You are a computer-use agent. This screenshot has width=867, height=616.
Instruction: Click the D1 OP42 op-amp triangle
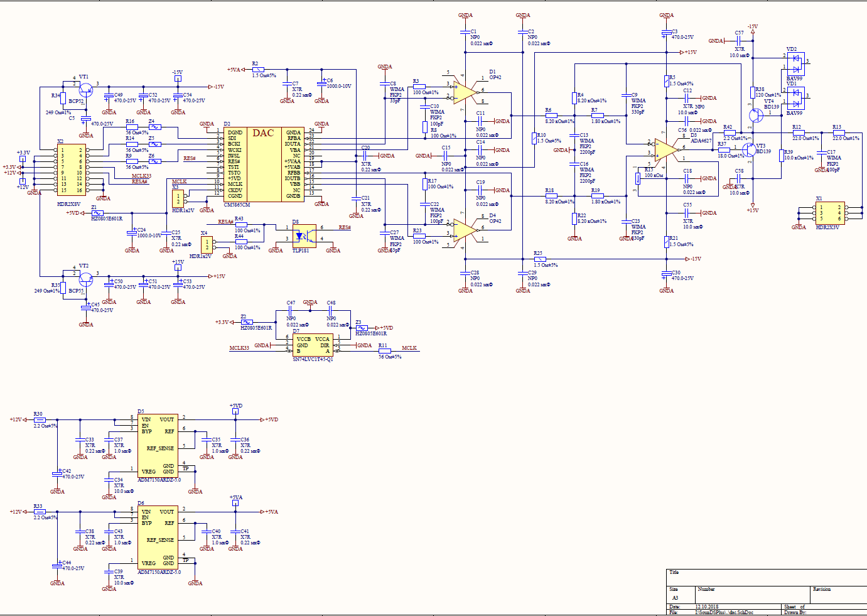(x=465, y=92)
